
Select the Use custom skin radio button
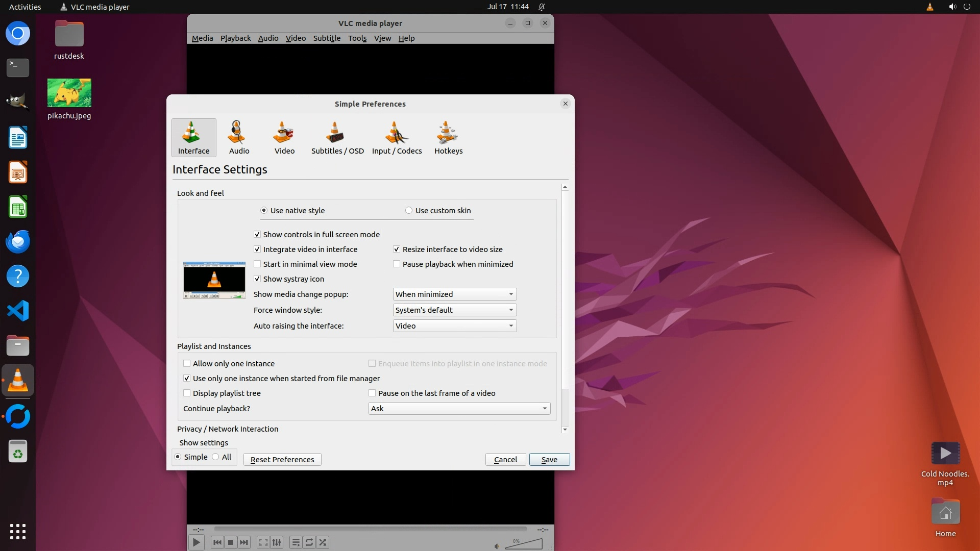tap(409, 211)
